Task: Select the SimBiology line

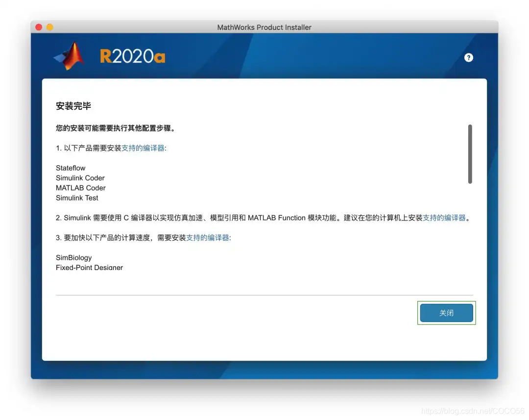Action: pos(74,258)
